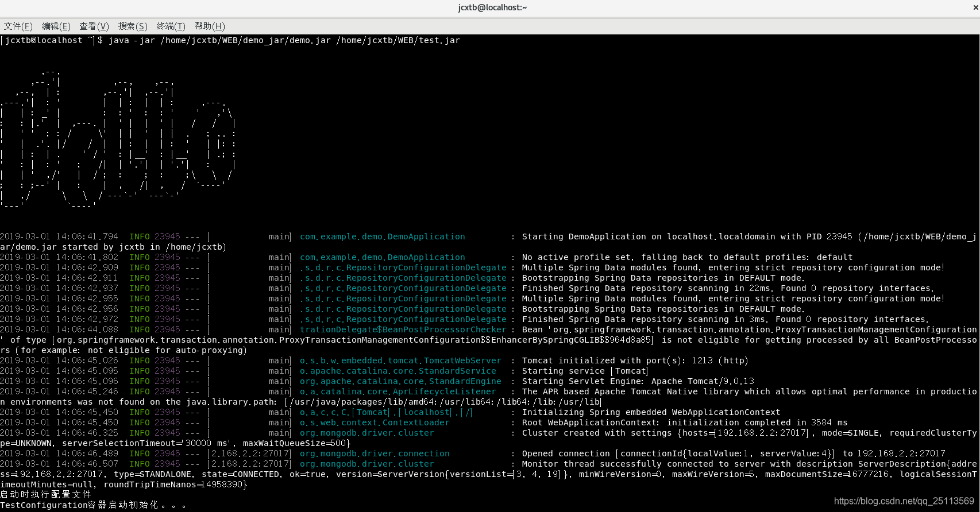The height and width of the screenshot is (512, 980).
Task: Open the 帮助(H) menu
Action: click(210, 26)
